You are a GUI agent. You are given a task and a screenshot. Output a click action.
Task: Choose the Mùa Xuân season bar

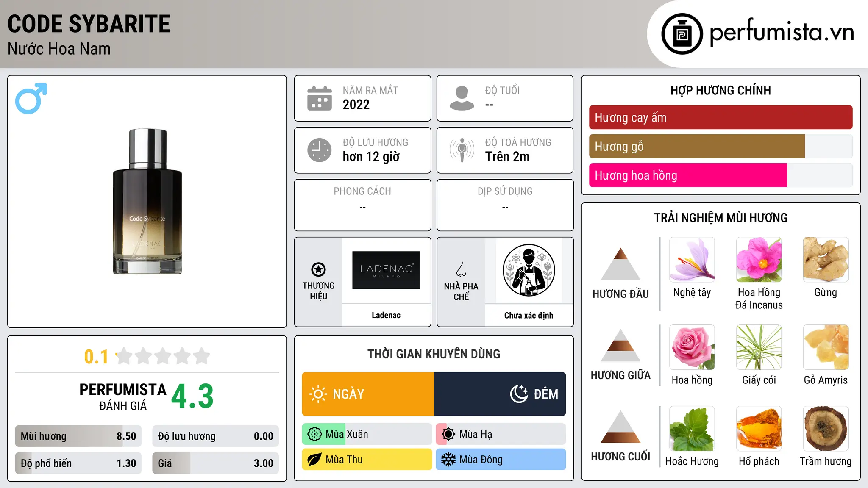[367, 434]
